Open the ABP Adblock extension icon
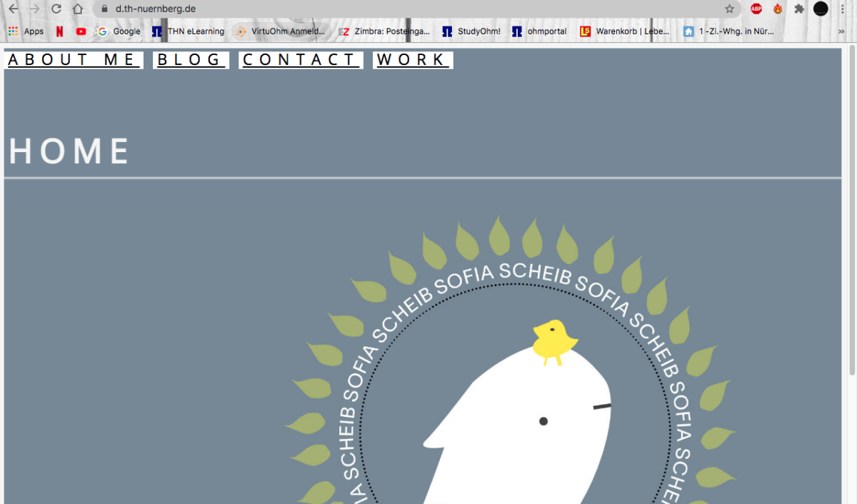The width and height of the screenshot is (857, 504). (756, 9)
